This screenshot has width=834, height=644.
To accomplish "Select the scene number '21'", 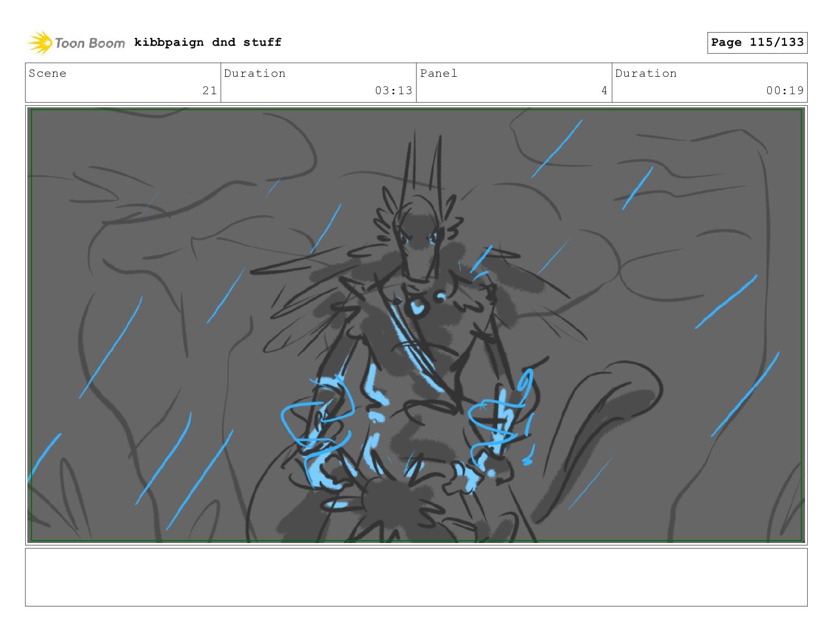I will 210,90.
